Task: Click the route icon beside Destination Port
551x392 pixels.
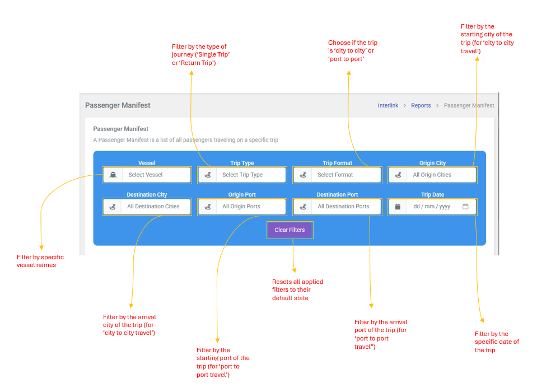Action: click(x=303, y=207)
